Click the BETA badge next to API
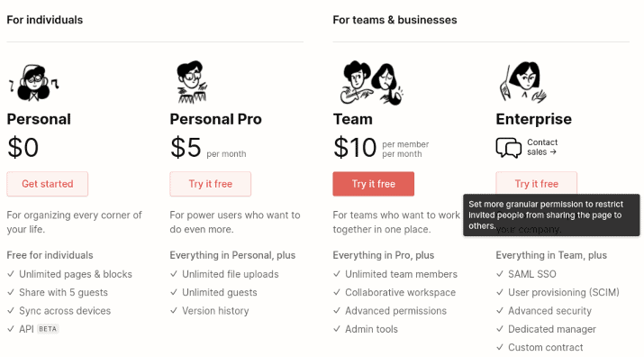 [48, 329]
